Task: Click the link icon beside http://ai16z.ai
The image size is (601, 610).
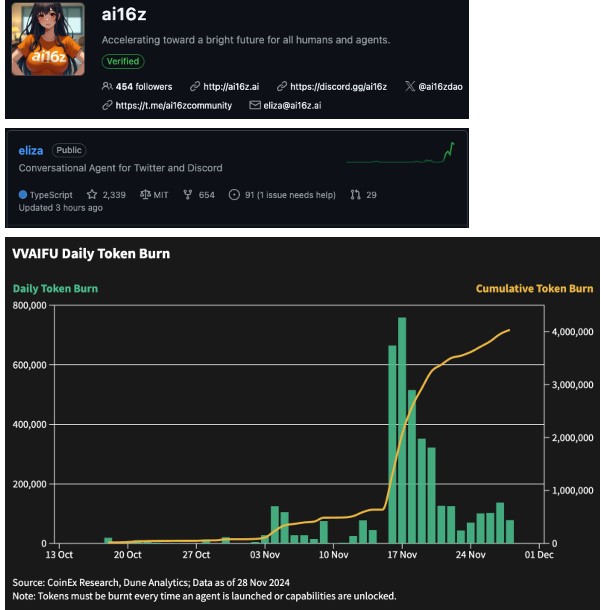Action: tap(194, 87)
